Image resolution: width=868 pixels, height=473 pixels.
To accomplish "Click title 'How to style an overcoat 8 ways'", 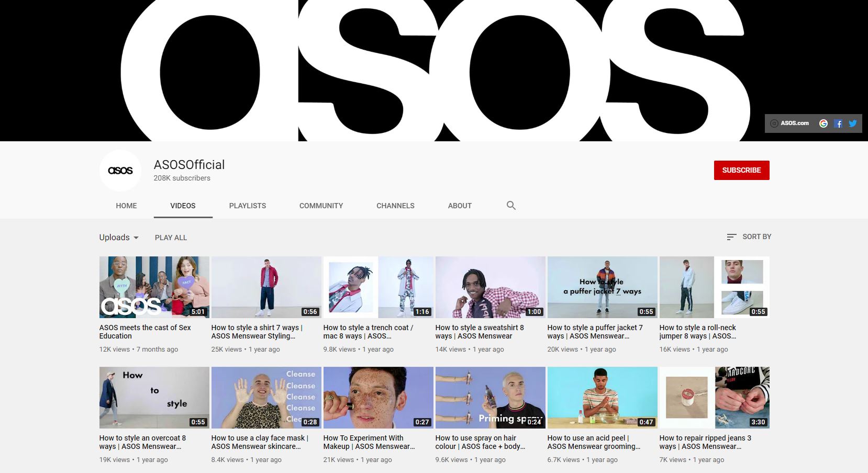I will pyautogui.click(x=142, y=442).
